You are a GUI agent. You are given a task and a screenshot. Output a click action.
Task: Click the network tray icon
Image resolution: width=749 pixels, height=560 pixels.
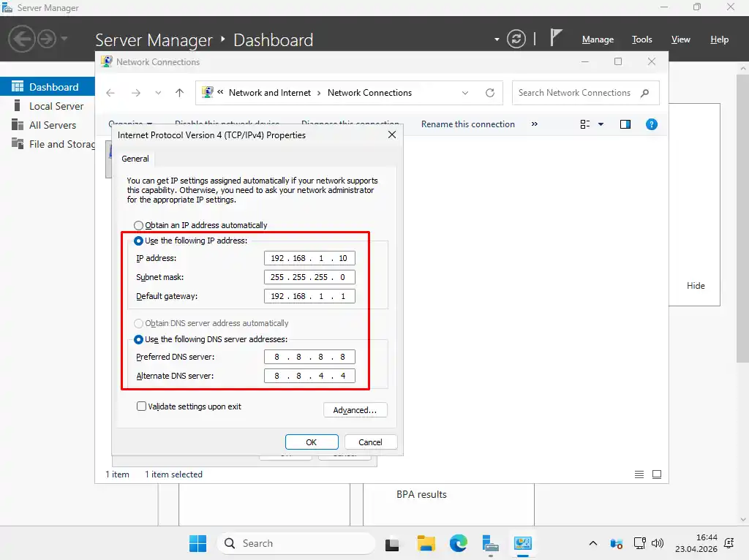tap(639, 543)
